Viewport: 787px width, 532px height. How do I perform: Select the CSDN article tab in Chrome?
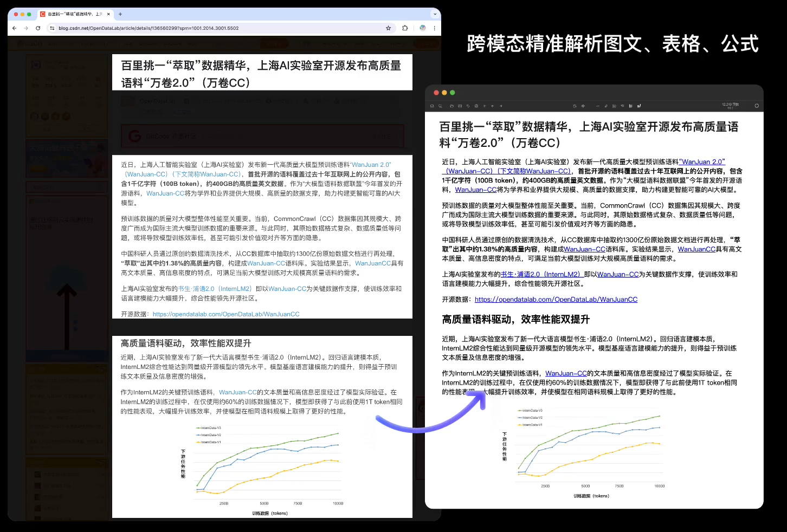click(x=75, y=14)
